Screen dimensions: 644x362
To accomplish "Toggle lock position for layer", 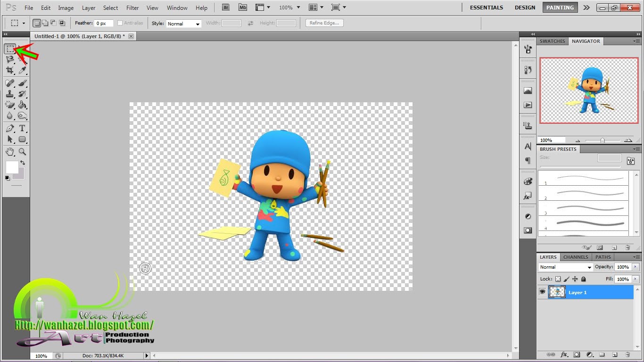I will (x=575, y=279).
